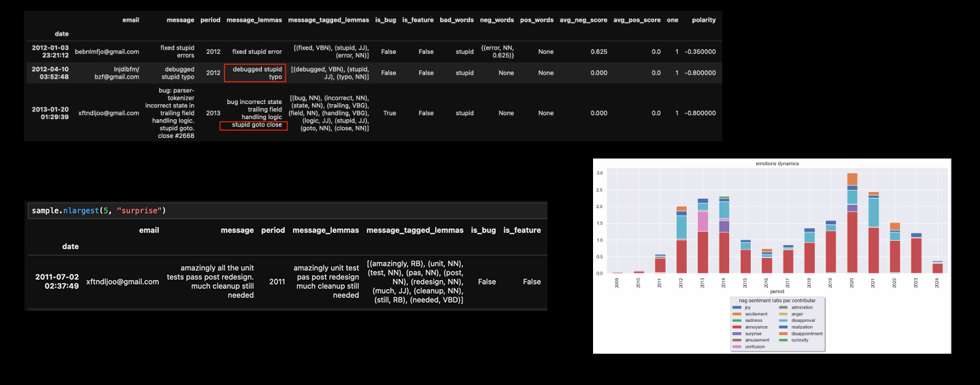Select the confusion legend color swatch

coord(737,347)
